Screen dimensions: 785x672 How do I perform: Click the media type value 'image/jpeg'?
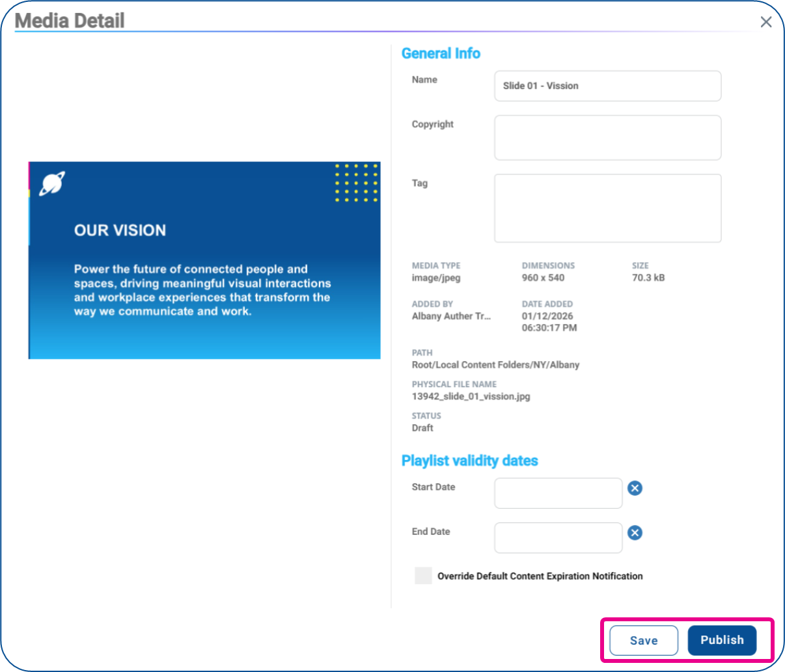coord(436,278)
